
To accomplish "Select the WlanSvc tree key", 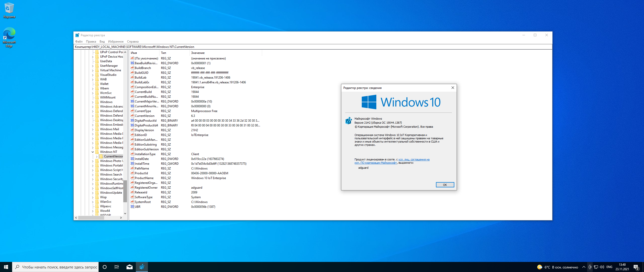I will click(106, 202).
